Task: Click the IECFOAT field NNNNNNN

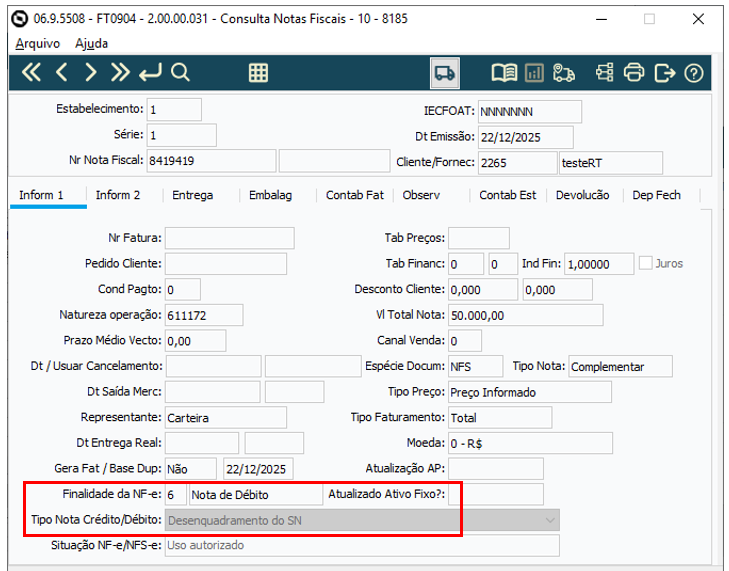Action: (x=530, y=112)
